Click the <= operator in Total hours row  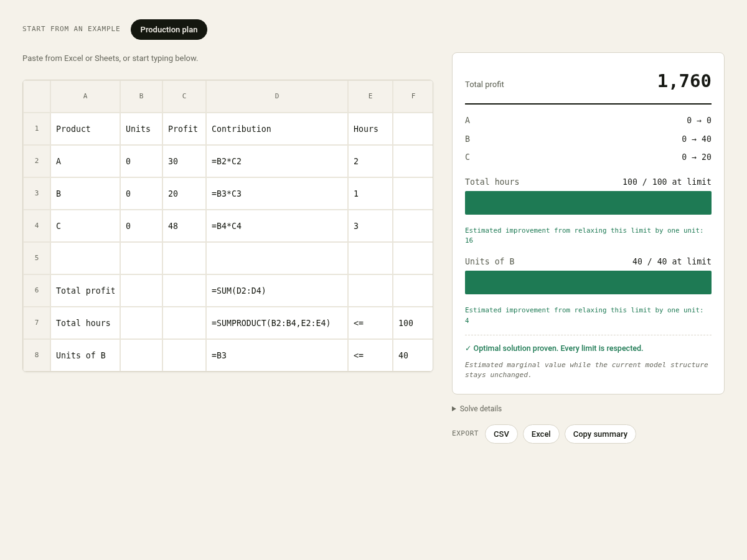pos(370,323)
